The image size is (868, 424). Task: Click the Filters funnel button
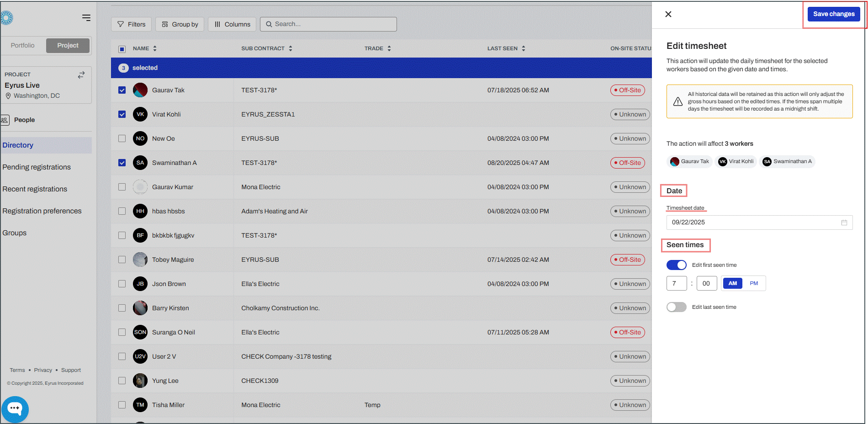click(131, 24)
